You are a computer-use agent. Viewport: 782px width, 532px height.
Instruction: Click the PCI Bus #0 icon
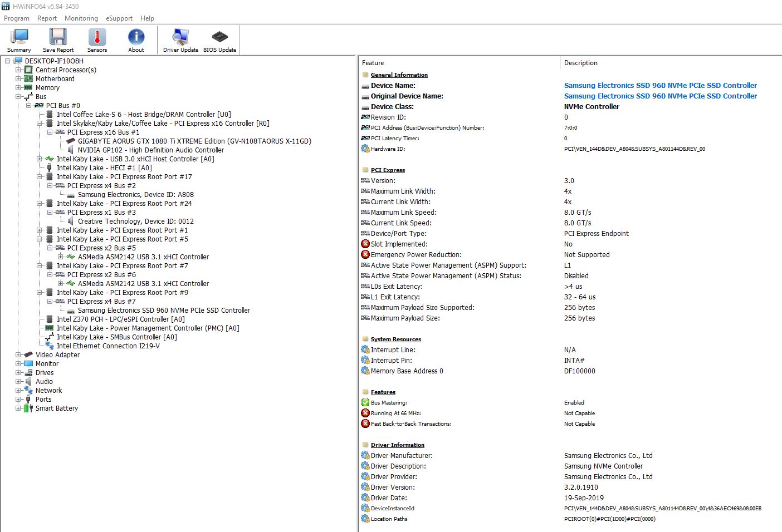coord(39,106)
